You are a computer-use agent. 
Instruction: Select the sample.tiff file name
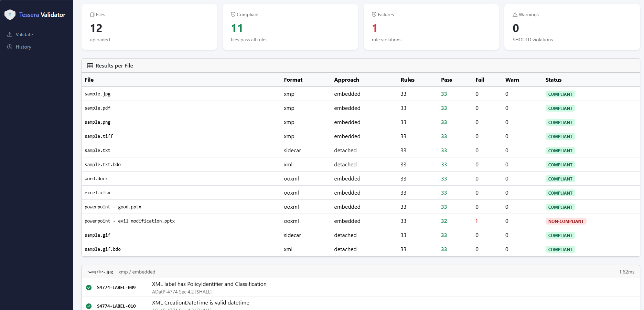[99, 136]
